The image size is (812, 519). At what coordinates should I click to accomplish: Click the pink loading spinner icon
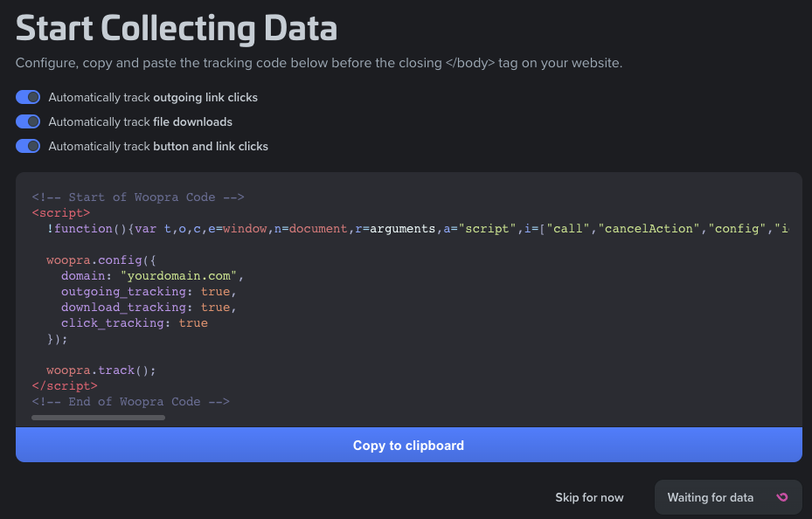tap(782, 497)
